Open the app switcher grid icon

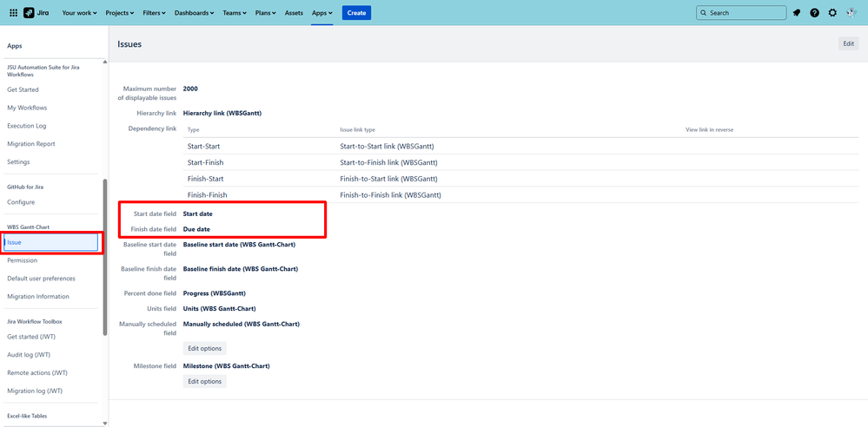click(14, 13)
